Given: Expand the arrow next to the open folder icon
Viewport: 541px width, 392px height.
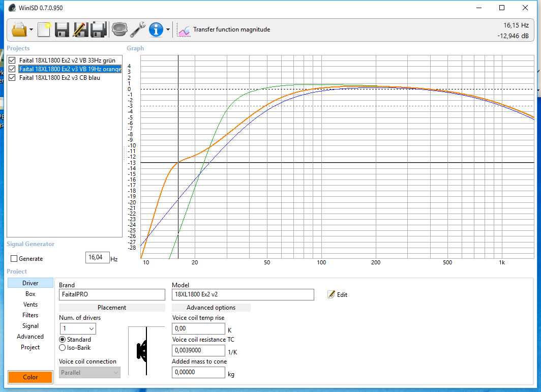Looking at the screenshot, I should [x=32, y=30].
